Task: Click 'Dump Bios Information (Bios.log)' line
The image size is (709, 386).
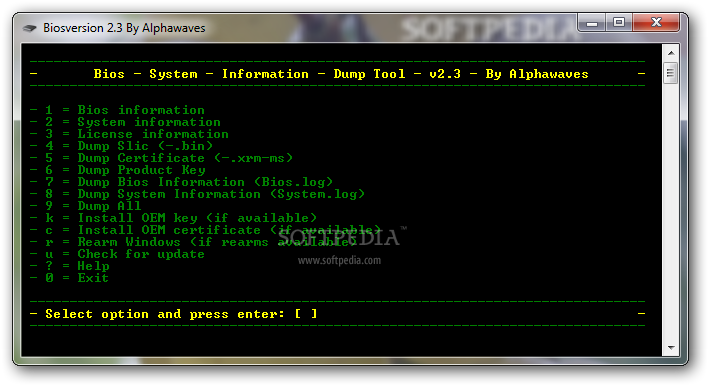Action: point(181,182)
